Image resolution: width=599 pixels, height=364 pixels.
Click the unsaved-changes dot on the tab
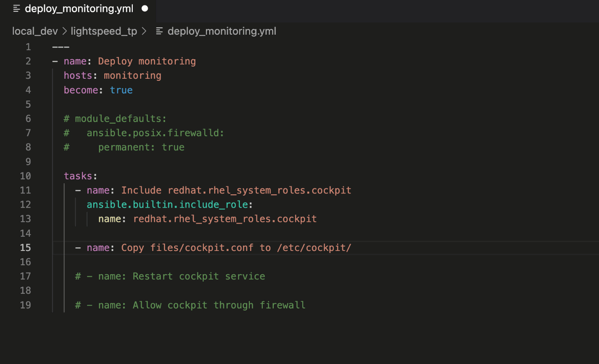145,9
